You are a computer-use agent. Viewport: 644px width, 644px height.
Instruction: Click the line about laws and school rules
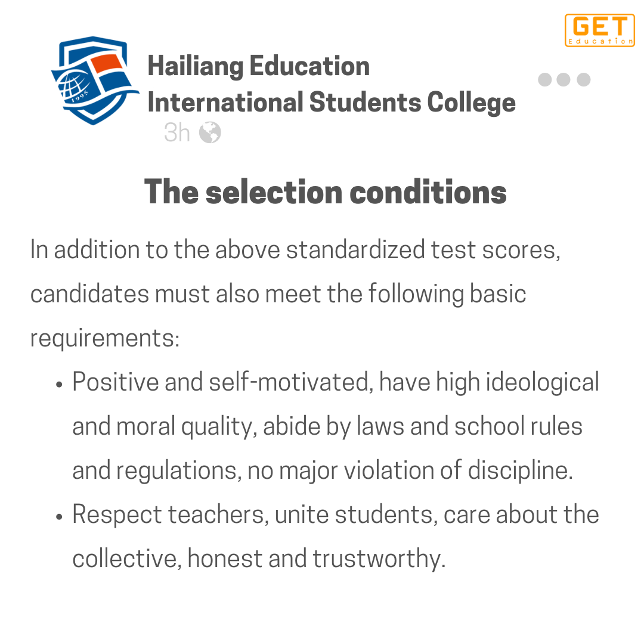coord(327,426)
